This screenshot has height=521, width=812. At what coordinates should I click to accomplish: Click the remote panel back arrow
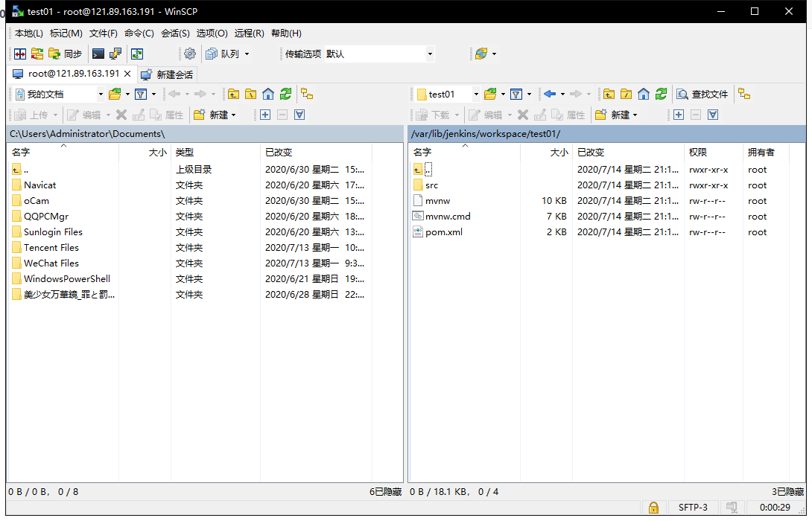(x=550, y=94)
